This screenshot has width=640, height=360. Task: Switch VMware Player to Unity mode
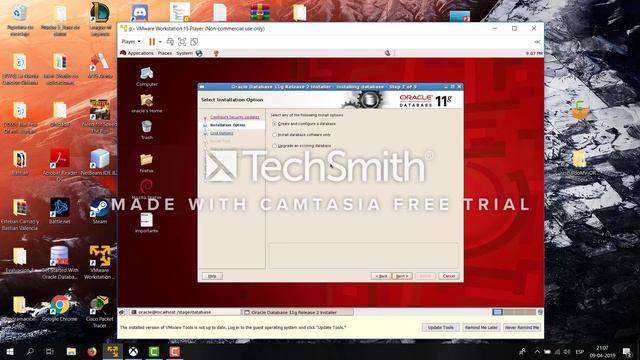[194, 42]
